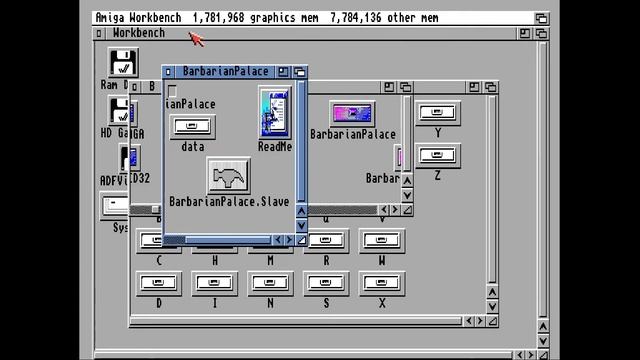This screenshot has height=360, width=640.
Task: Open the ReadMe document icon
Action: point(275,113)
